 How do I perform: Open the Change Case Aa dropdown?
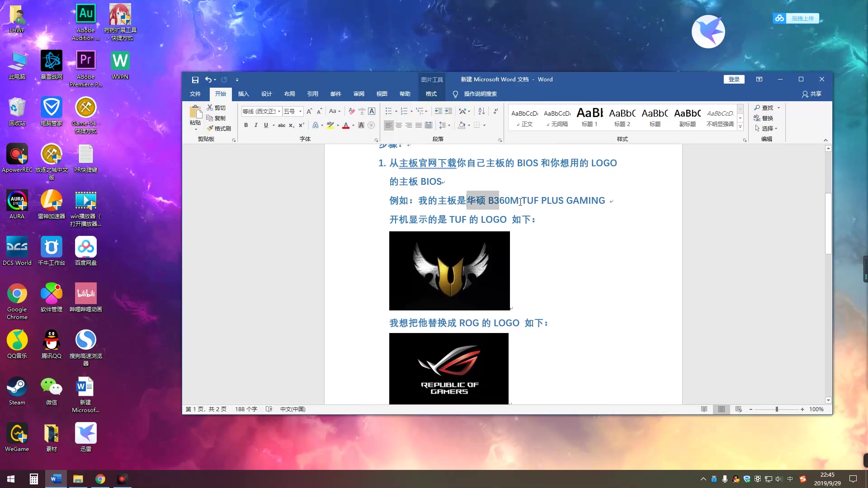coord(335,111)
